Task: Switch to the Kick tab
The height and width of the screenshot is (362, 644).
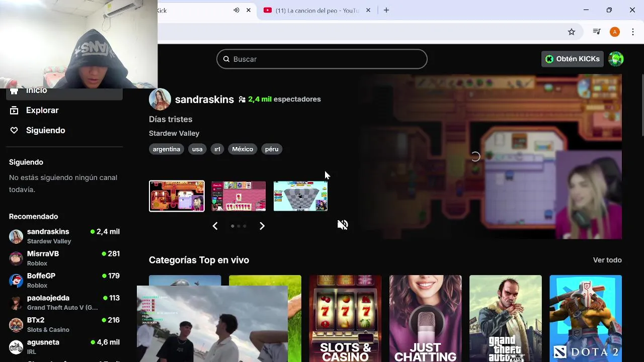Action: pos(206,10)
